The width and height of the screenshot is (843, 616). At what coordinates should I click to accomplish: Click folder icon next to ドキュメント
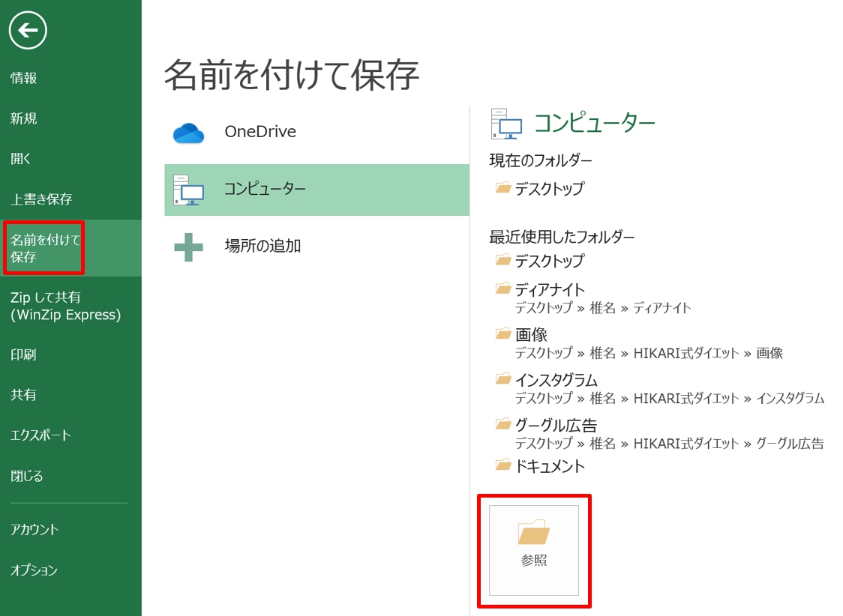click(x=503, y=465)
